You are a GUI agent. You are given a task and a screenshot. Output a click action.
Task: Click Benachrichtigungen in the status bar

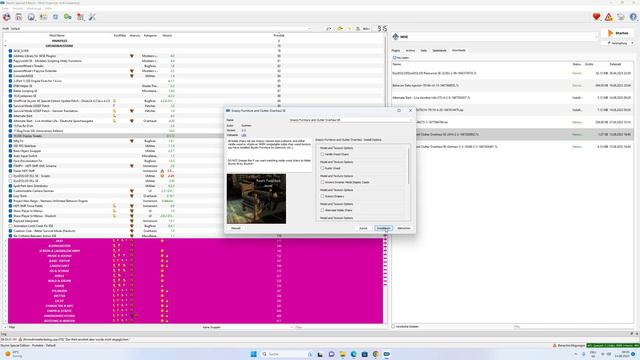click(569, 346)
